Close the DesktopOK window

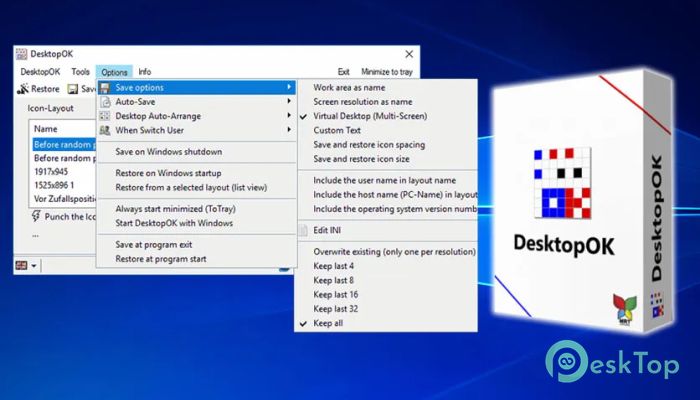click(409, 54)
